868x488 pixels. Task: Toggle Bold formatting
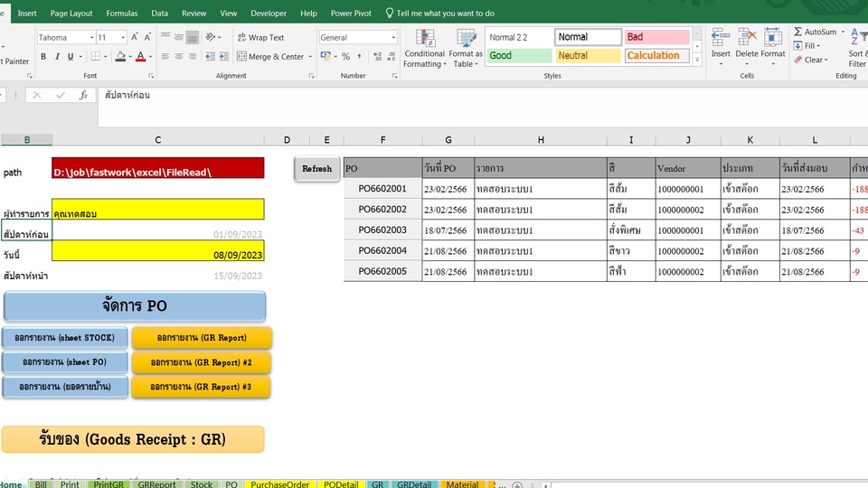43,56
